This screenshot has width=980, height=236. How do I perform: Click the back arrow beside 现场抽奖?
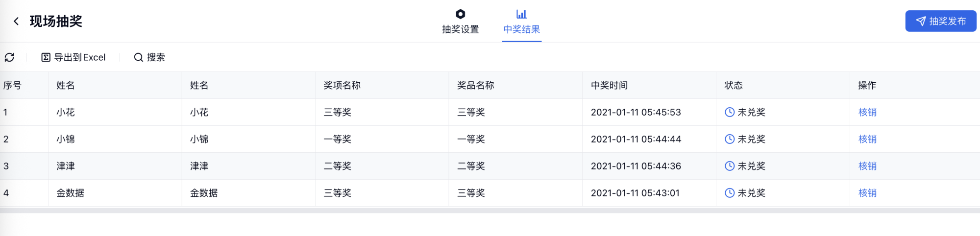coord(16,21)
